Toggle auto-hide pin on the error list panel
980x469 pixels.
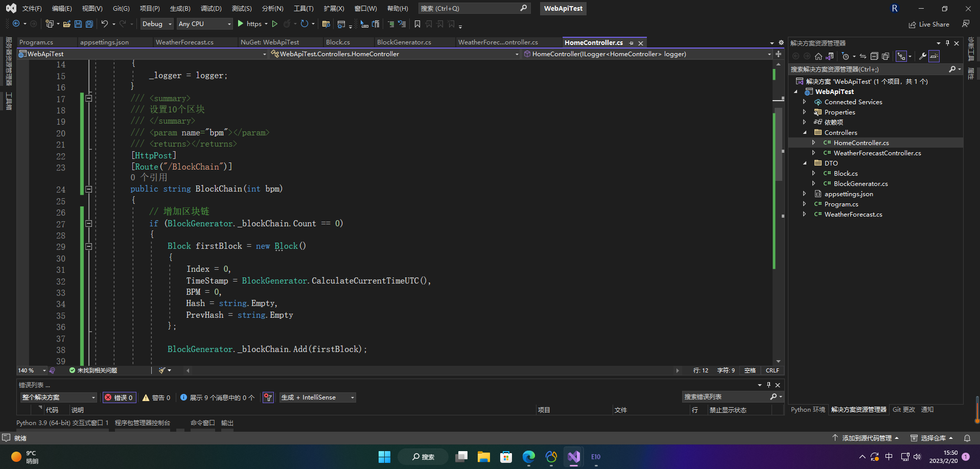point(768,385)
